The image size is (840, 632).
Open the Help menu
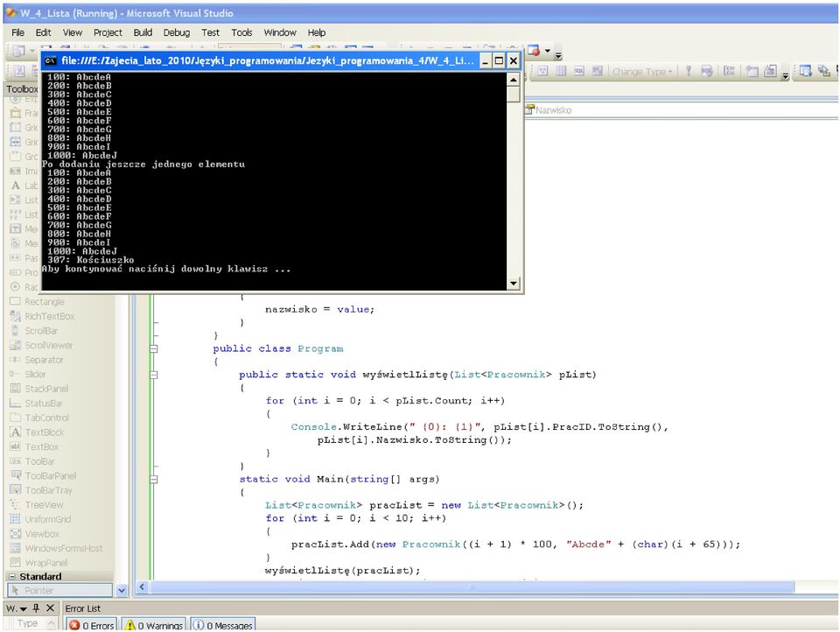pos(316,32)
